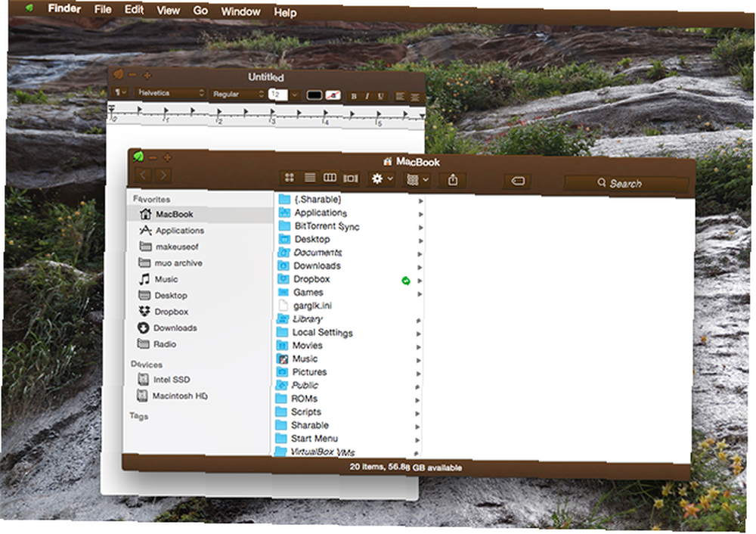Switch Finder to icon view

click(x=290, y=178)
